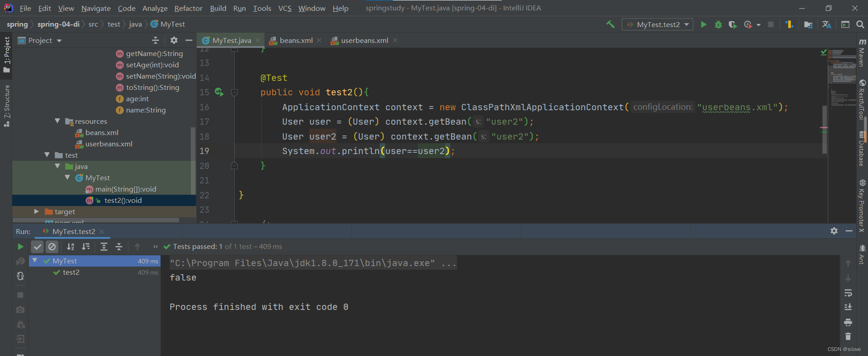This screenshot has width=868, height=356.
Task: Collapse the test folder in the Project tree
Action: pos(47,155)
